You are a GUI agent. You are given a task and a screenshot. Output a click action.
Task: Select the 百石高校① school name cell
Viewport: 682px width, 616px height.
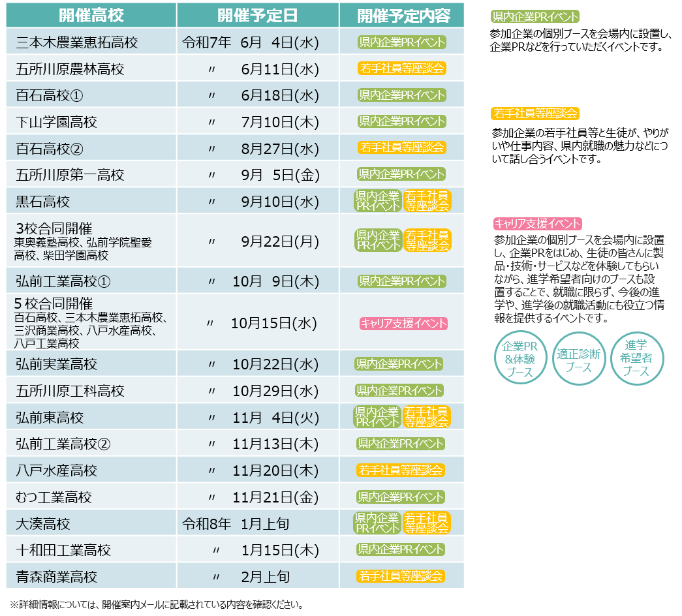pyautogui.click(x=91, y=95)
